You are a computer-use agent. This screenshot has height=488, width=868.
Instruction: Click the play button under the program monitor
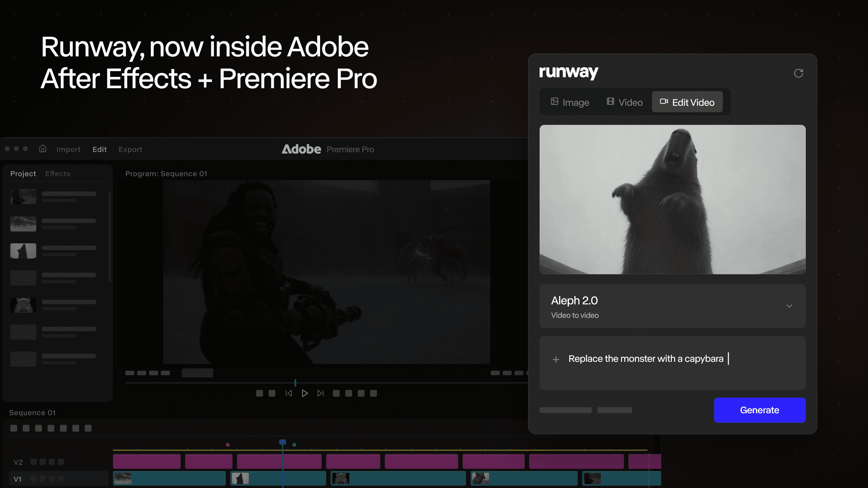305,393
